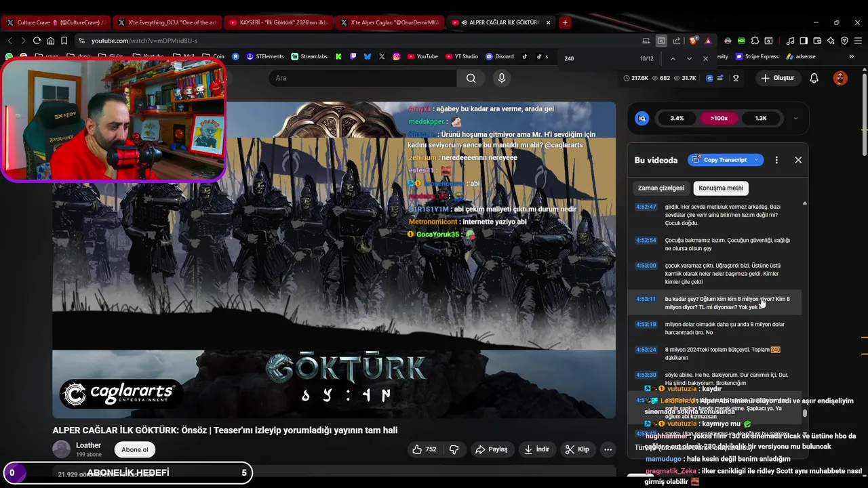Open the Streamlabs bookmark

tap(309, 56)
